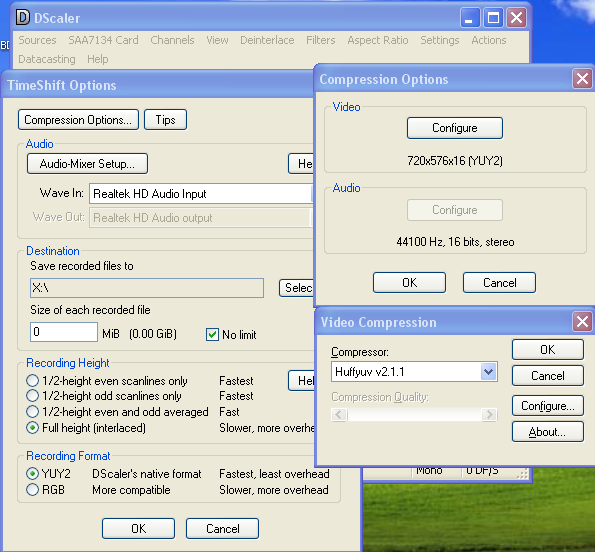The width and height of the screenshot is (595, 552).
Task: Maximize the DScaler main window
Action: coord(493,17)
